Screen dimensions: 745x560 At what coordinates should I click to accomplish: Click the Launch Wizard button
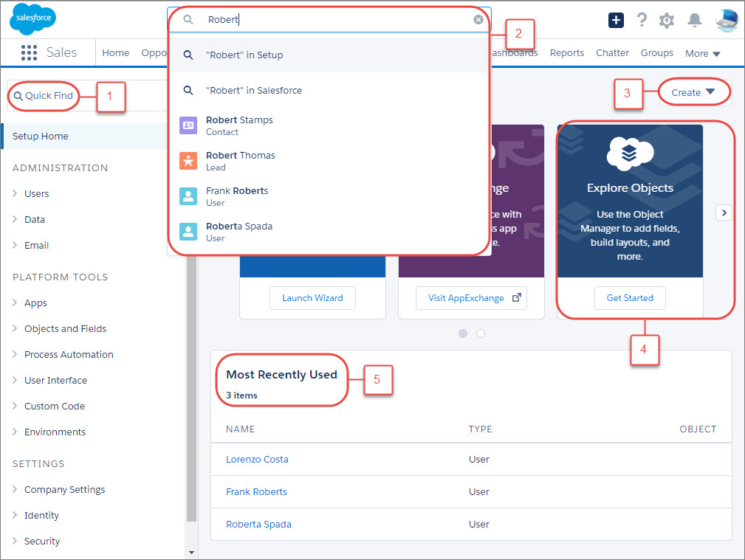[x=312, y=298]
